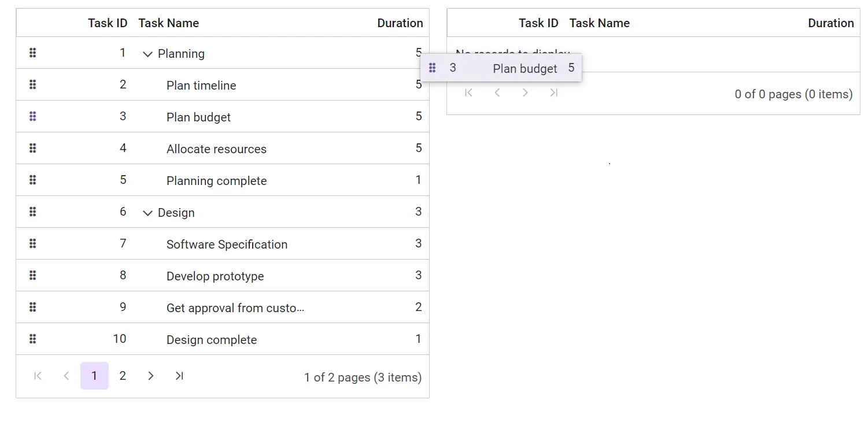Select page 1 in left pager
The height and width of the screenshot is (422, 868).
[94, 376]
